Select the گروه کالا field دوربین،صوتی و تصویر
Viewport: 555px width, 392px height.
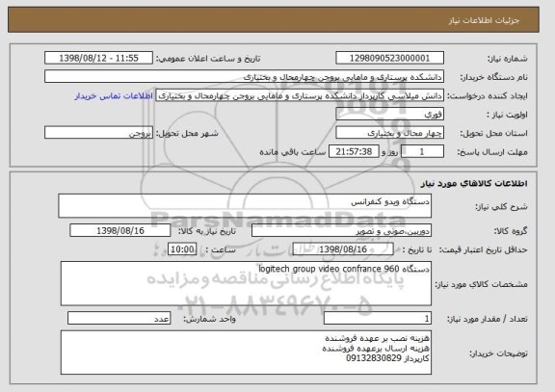pos(341,230)
